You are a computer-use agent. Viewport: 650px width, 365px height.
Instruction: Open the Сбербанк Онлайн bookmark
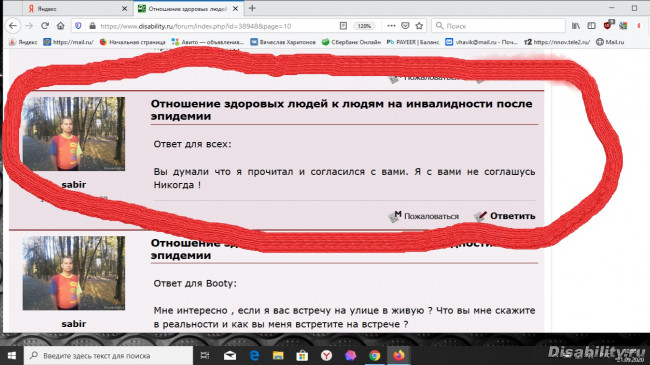[351, 42]
